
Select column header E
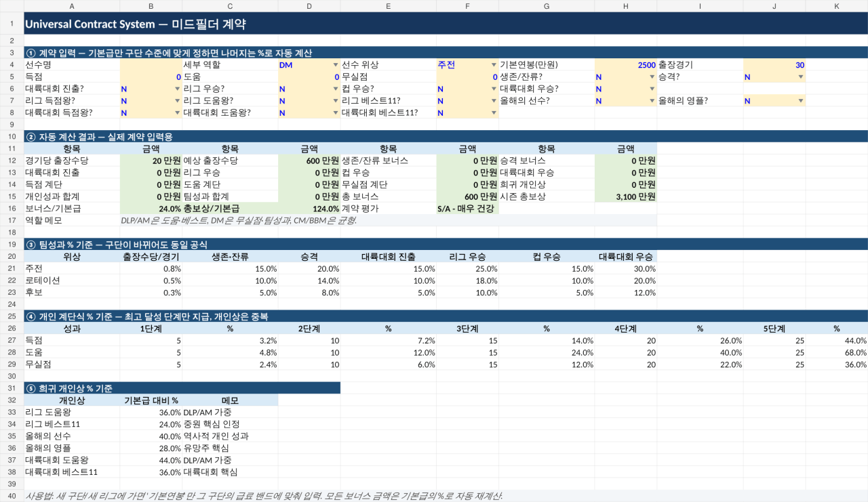pyautogui.click(x=388, y=5)
